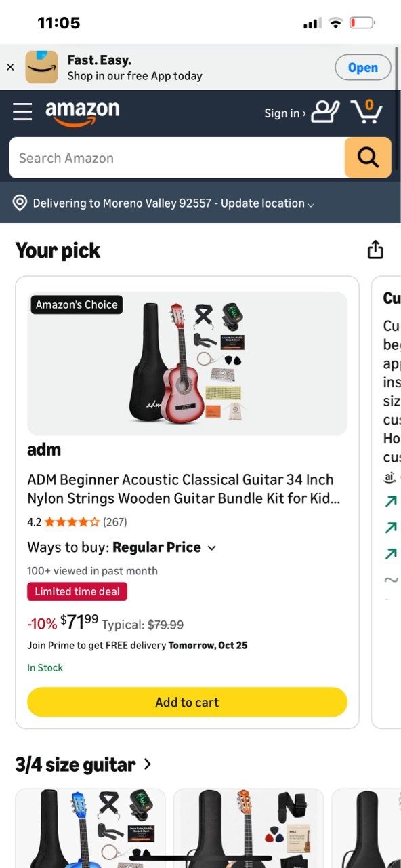401x868 pixels.
Task: Select the blue guitar bundle thumbnail
Action: [x=90, y=828]
